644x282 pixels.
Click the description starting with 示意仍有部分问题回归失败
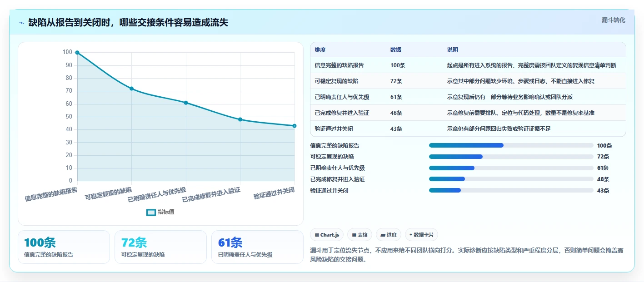pyautogui.click(x=499, y=129)
